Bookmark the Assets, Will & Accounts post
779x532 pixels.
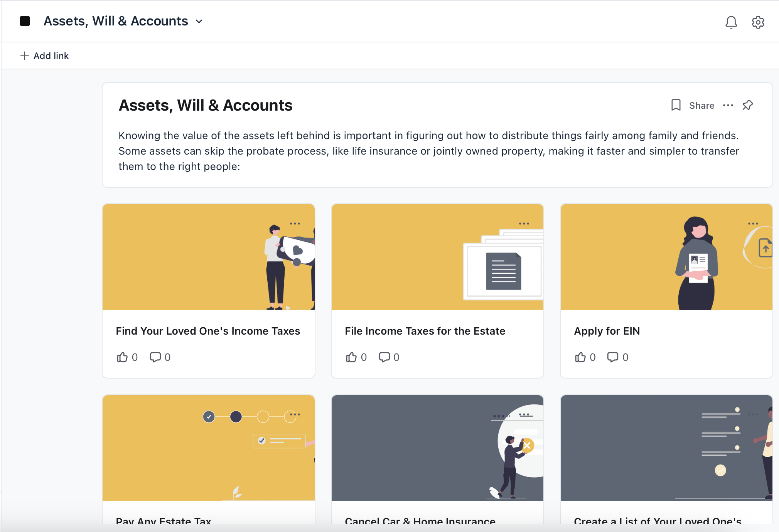click(676, 105)
